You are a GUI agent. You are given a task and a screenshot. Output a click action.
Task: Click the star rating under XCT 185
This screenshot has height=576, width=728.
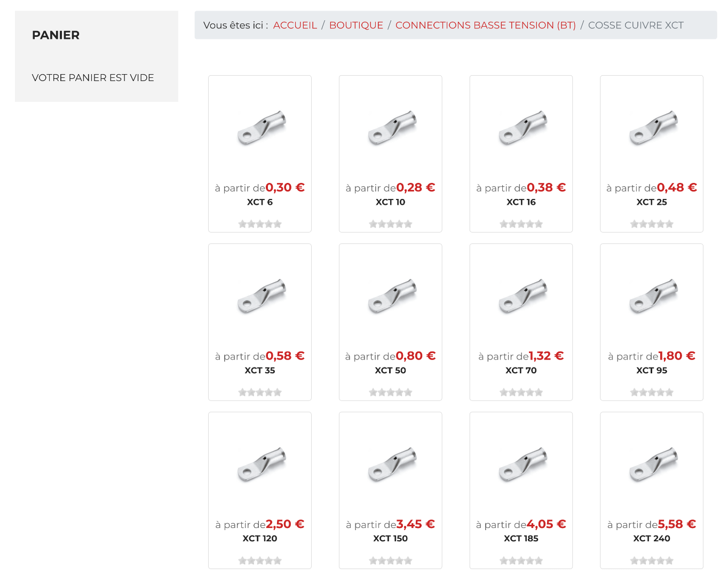[x=521, y=561]
